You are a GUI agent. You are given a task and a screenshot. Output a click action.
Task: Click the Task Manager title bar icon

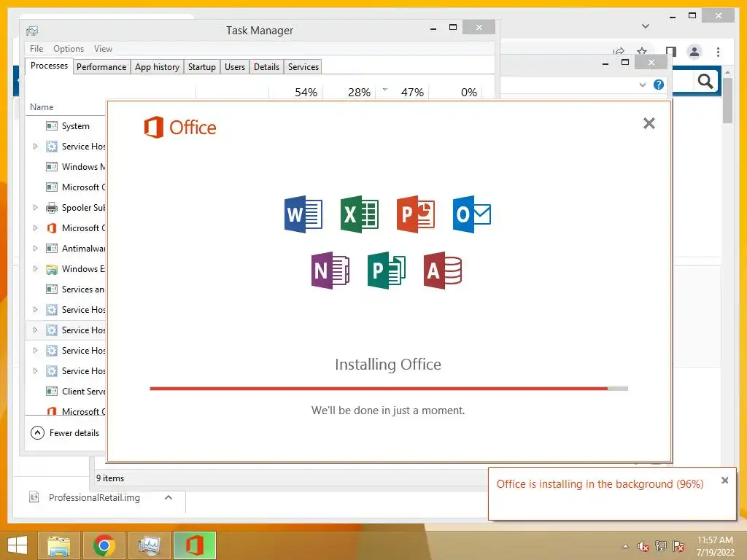tap(32, 31)
